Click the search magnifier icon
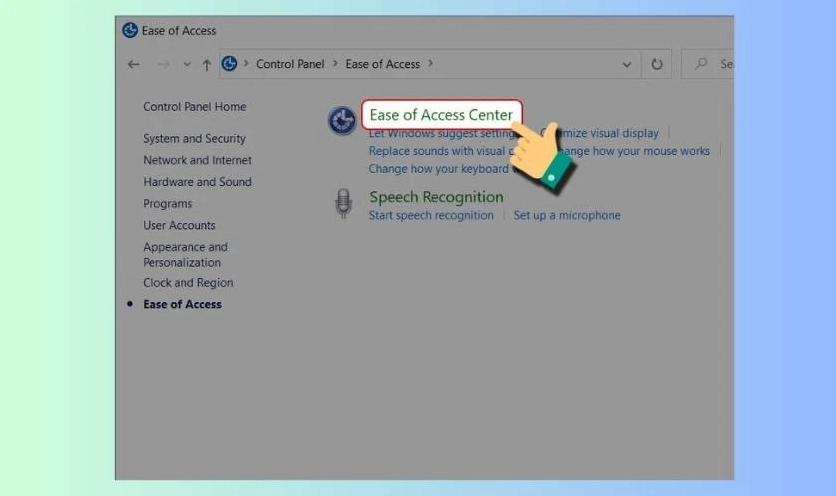 click(701, 63)
